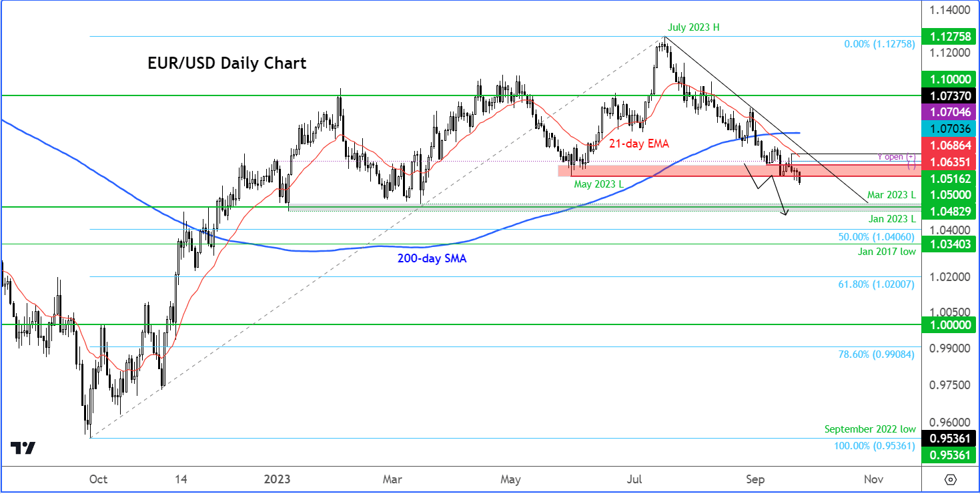Click the 2023 label on time axis

point(277,479)
